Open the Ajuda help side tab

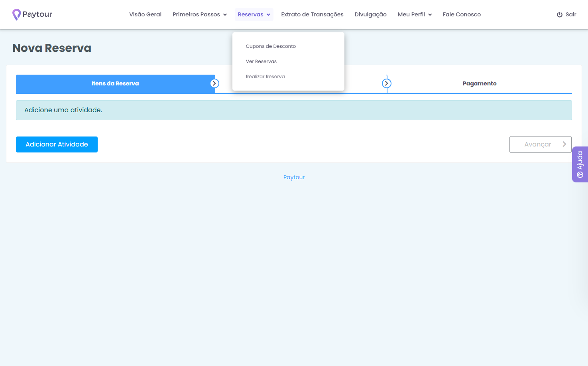point(580,164)
